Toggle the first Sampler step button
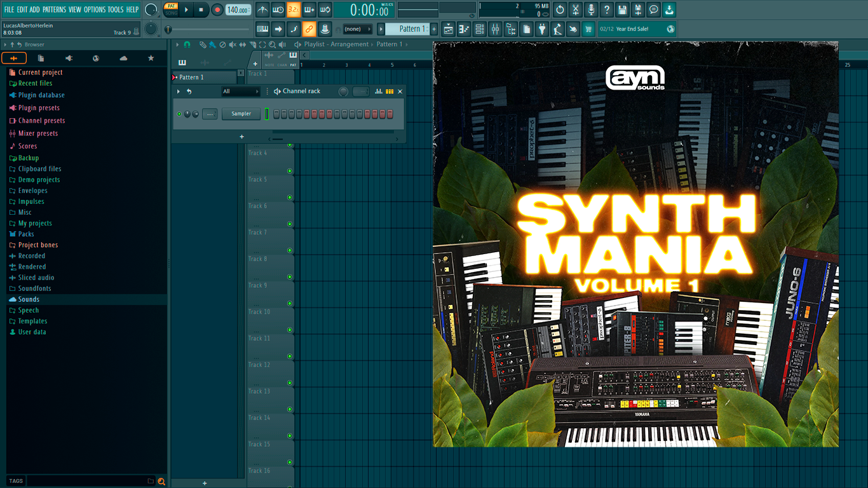Image resolution: width=868 pixels, height=488 pixels. [x=276, y=114]
